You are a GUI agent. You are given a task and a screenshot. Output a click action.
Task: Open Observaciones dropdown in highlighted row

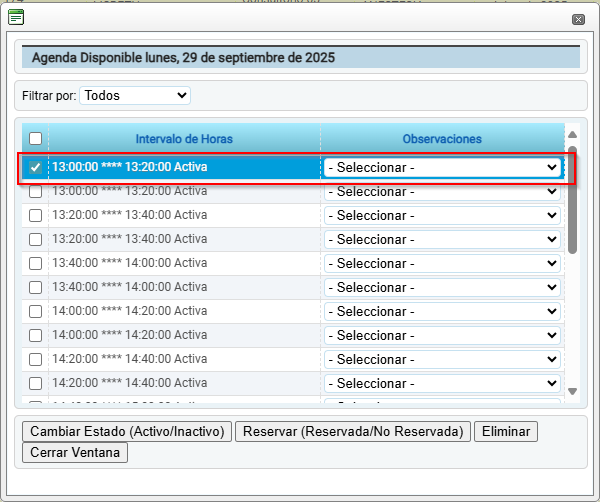(x=441, y=167)
